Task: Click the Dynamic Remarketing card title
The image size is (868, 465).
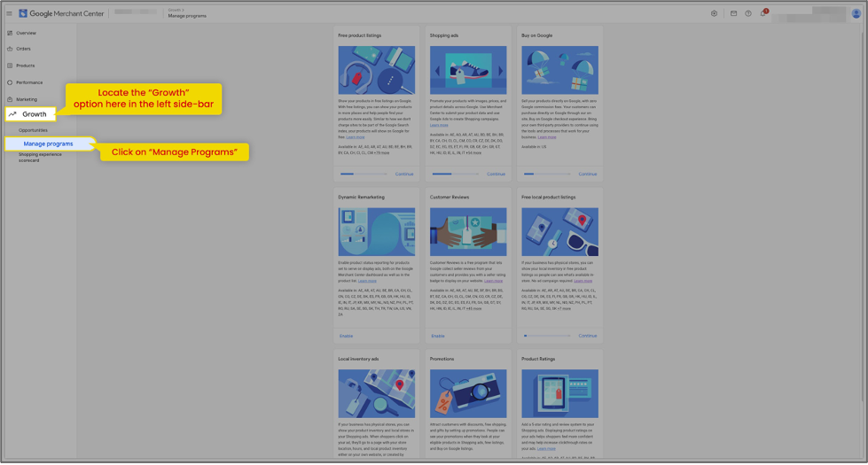Action: tap(361, 197)
